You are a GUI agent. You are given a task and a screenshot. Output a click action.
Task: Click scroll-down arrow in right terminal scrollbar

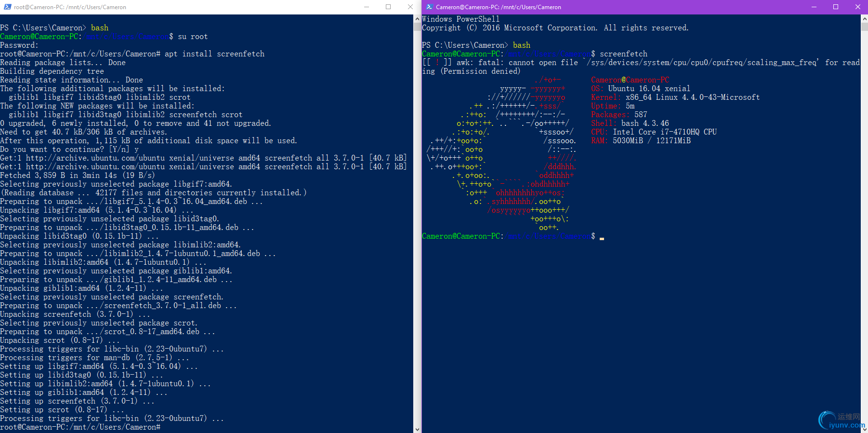tap(864, 429)
